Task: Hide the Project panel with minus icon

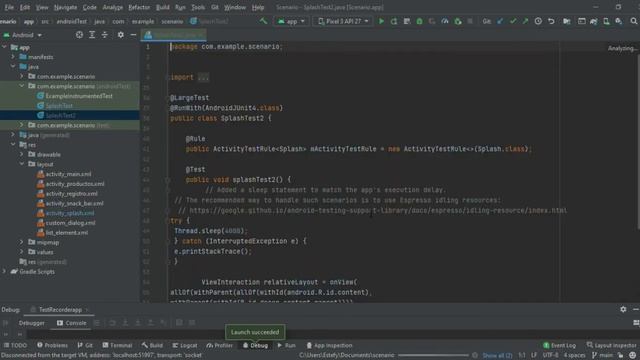Action: [x=133, y=35]
